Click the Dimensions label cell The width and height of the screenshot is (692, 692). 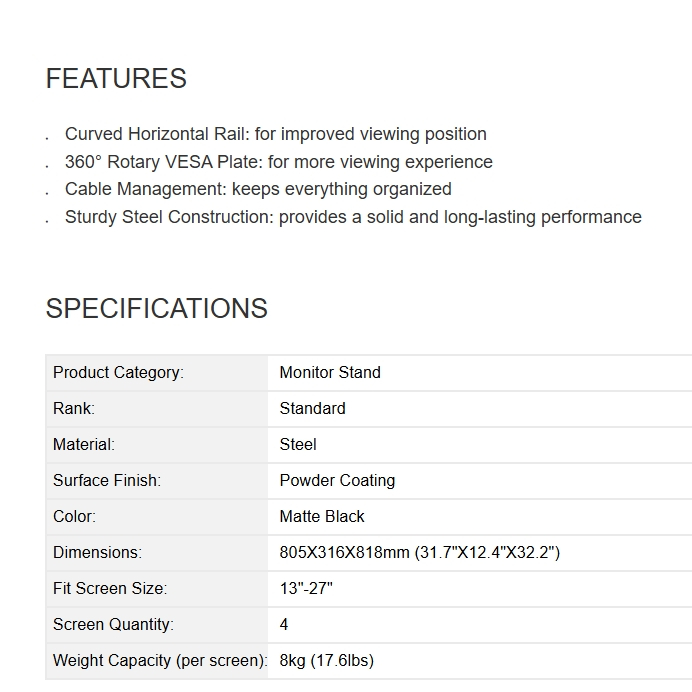[157, 553]
